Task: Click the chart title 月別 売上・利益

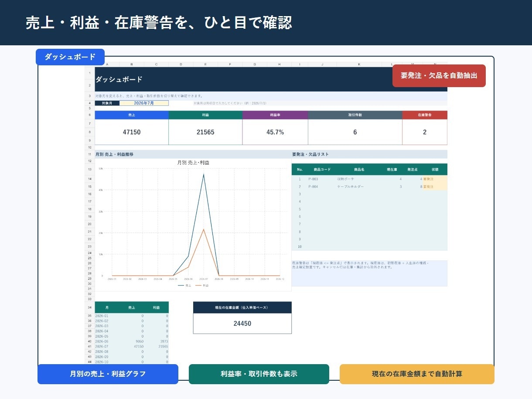Action: (x=193, y=162)
